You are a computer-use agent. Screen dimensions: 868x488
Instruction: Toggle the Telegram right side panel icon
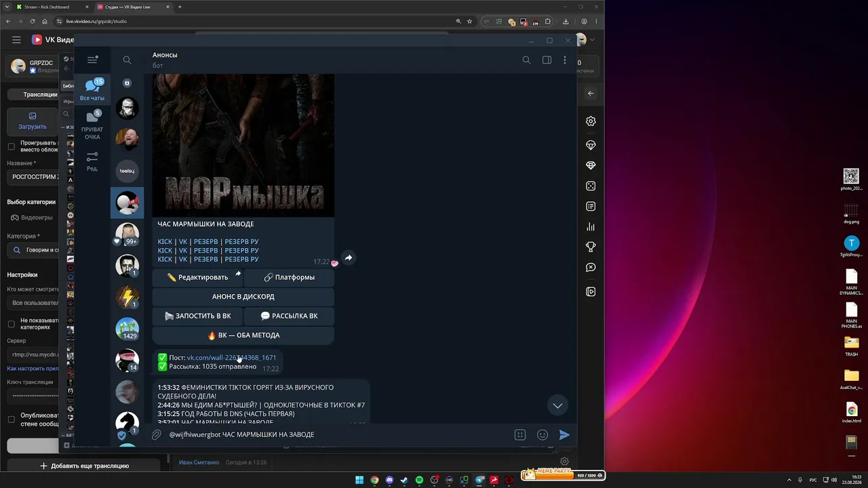coord(547,60)
